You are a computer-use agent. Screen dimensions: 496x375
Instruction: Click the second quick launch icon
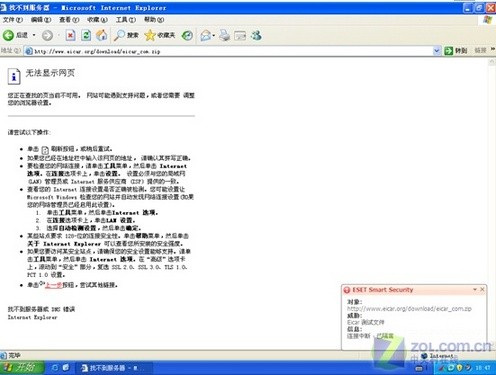point(66,367)
